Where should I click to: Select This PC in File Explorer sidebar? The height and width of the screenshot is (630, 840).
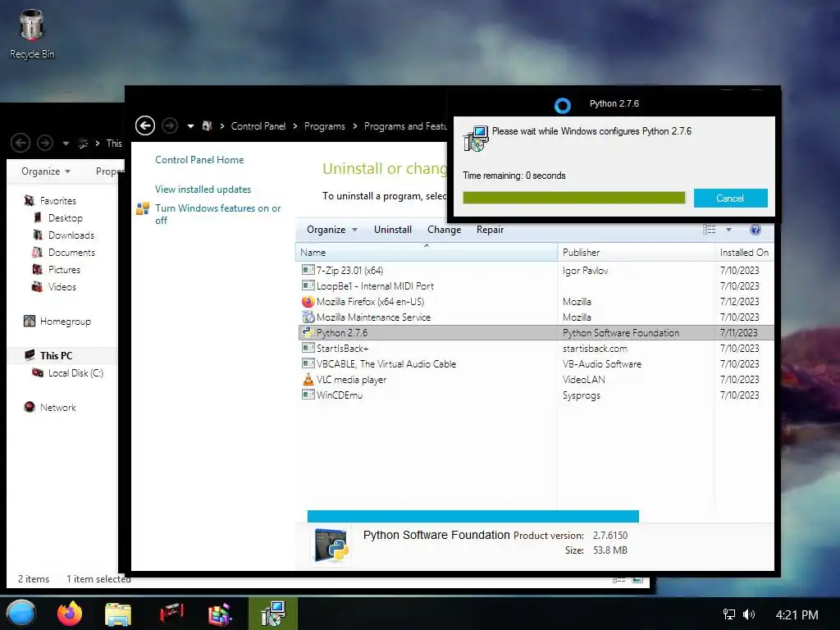56,356
